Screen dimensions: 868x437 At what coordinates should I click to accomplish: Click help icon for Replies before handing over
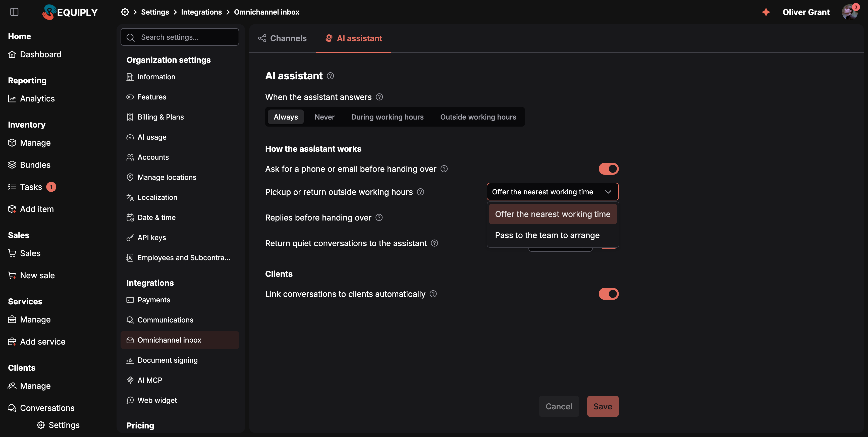tap(379, 218)
